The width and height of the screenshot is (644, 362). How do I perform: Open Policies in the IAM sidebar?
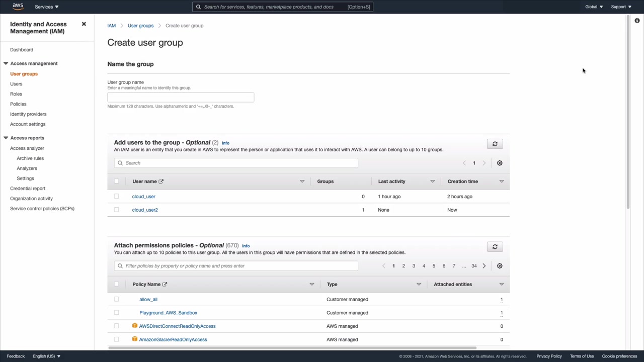(18, 104)
